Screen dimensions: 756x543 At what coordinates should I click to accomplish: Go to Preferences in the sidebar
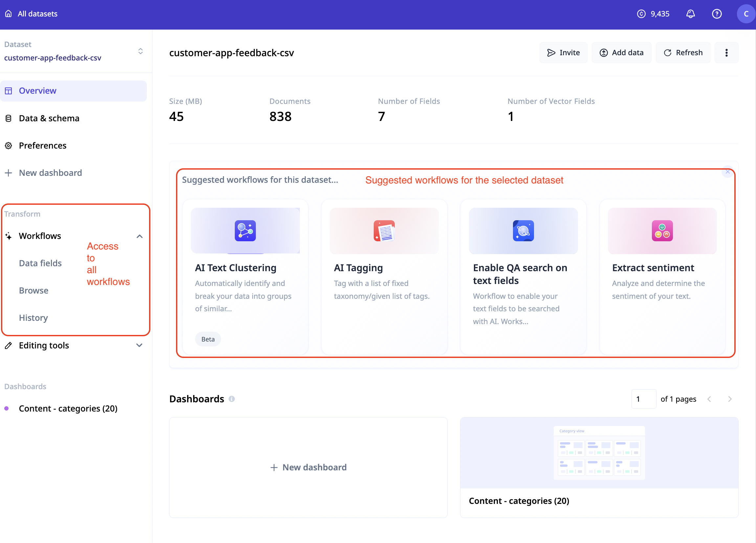click(x=43, y=146)
